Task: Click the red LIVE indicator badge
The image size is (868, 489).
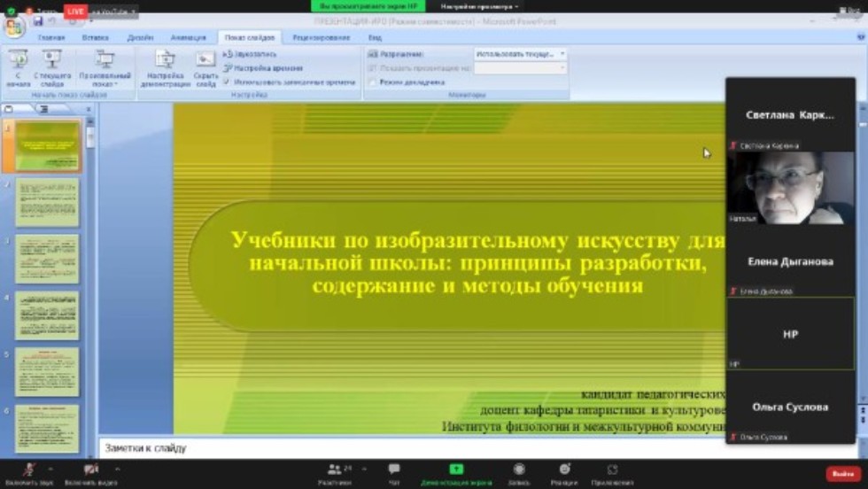Action: tap(75, 11)
